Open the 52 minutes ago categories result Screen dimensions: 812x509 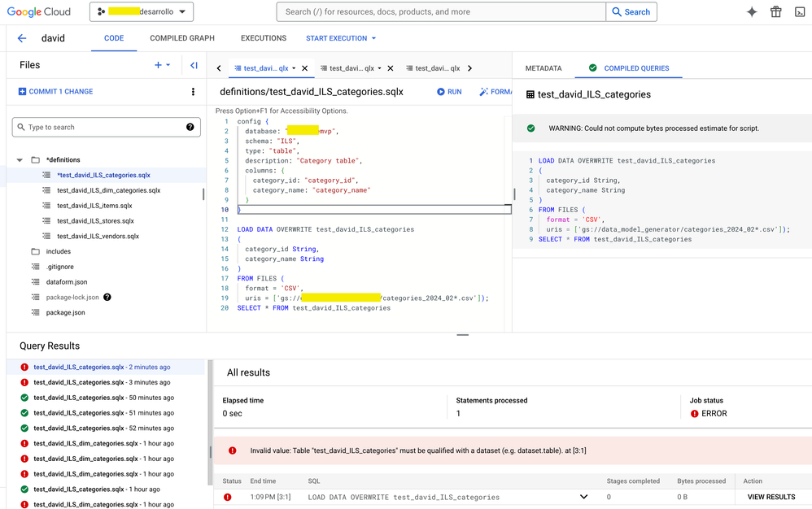(x=103, y=429)
